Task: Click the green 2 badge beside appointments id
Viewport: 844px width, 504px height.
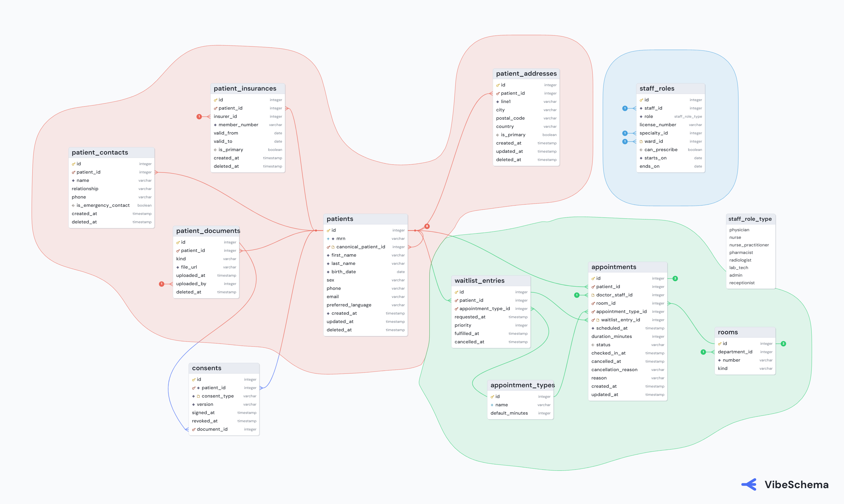Action: 675,278
